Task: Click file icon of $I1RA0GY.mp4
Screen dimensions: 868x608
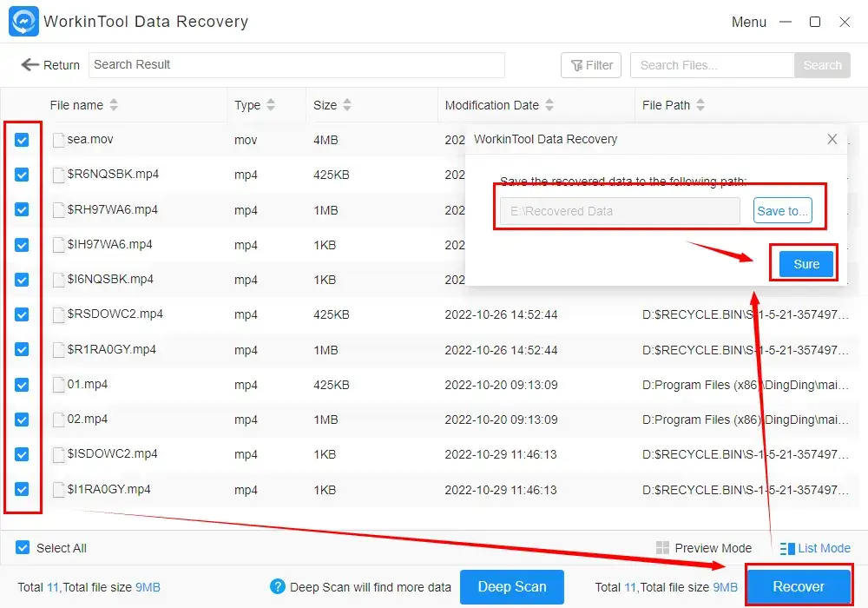Action: tap(58, 490)
